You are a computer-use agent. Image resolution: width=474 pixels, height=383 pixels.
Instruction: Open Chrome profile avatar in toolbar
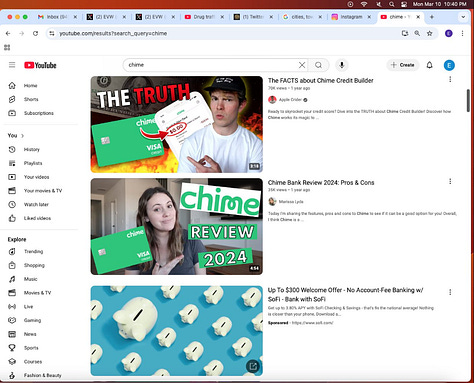[x=449, y=33]
